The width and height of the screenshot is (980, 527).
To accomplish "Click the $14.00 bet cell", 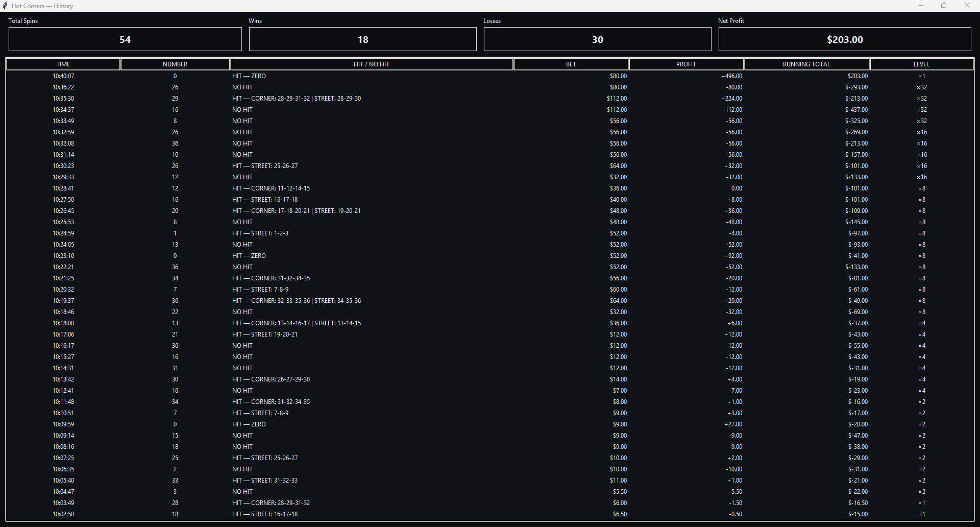I will [618, 379].
